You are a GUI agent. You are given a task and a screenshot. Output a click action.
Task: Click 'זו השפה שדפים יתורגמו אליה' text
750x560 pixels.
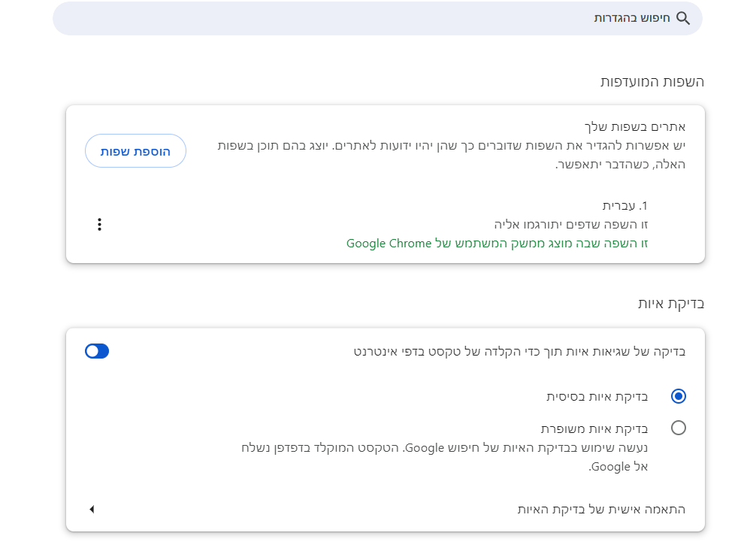[571, 224]
